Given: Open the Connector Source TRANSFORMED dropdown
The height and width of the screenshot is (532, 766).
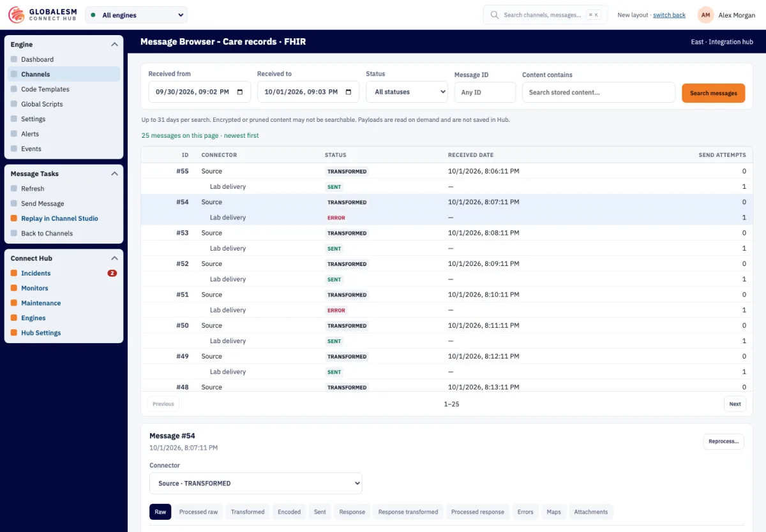Looking at the screenshot, I should (256, 484).
